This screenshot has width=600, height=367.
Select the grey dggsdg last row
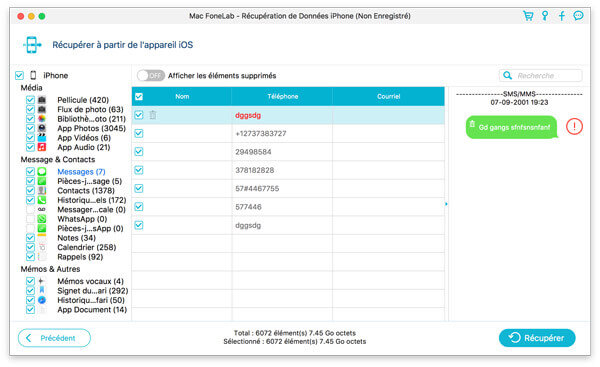pyautogui.click(x=288, y=225)
